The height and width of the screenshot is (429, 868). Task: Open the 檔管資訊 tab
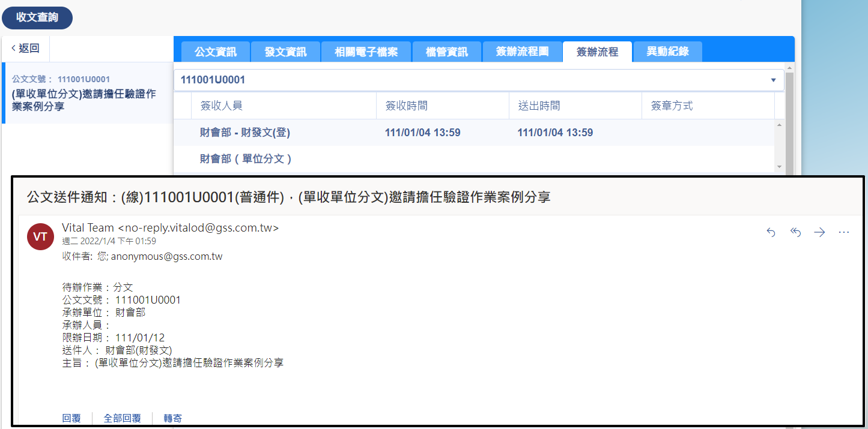[447, 52]
